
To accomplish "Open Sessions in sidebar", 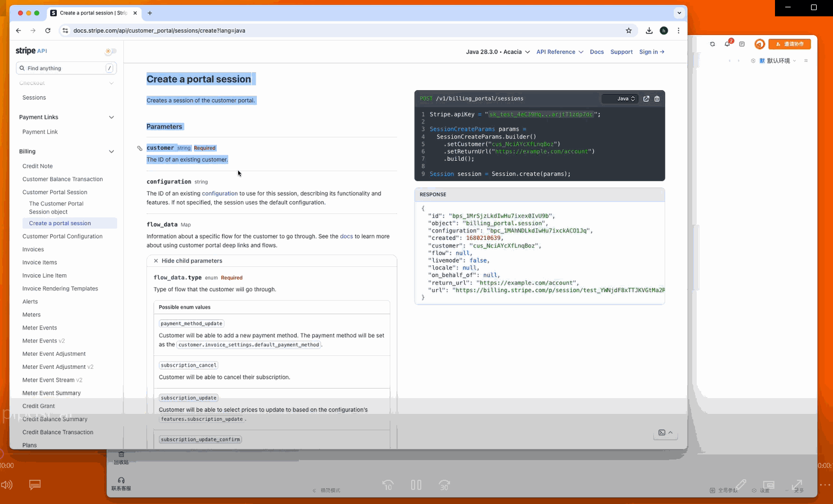I will (34, 97).
